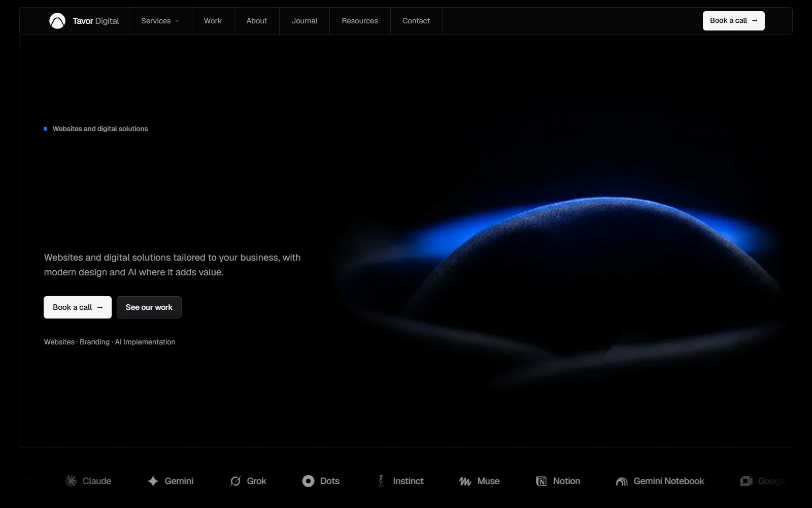
Task: Click the Tavor Digital logo icon
Action: (x=57, y=21)
